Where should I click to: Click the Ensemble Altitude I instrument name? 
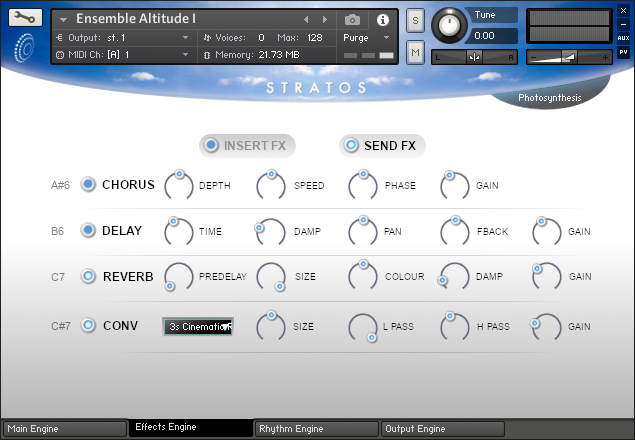[x=136, y=19]
